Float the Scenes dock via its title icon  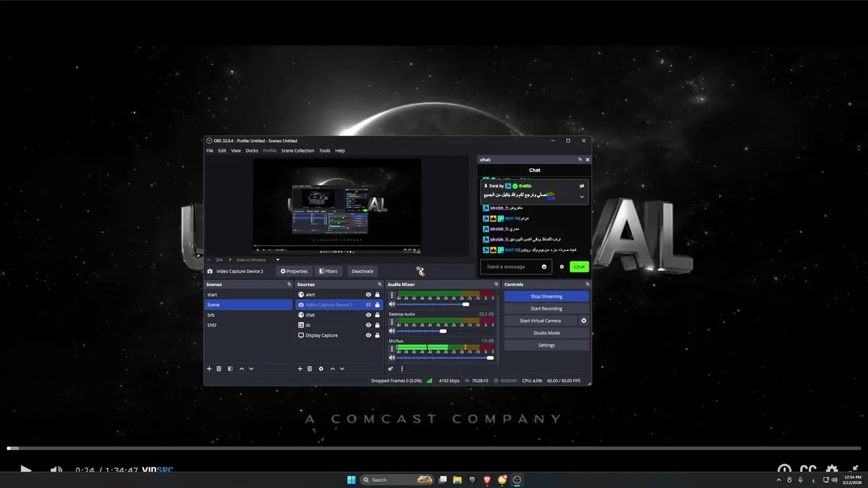[289, 285]
